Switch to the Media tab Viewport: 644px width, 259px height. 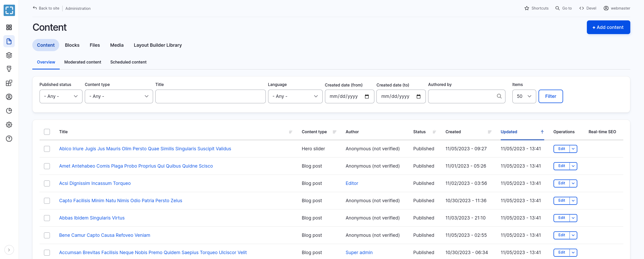(117, 45)
